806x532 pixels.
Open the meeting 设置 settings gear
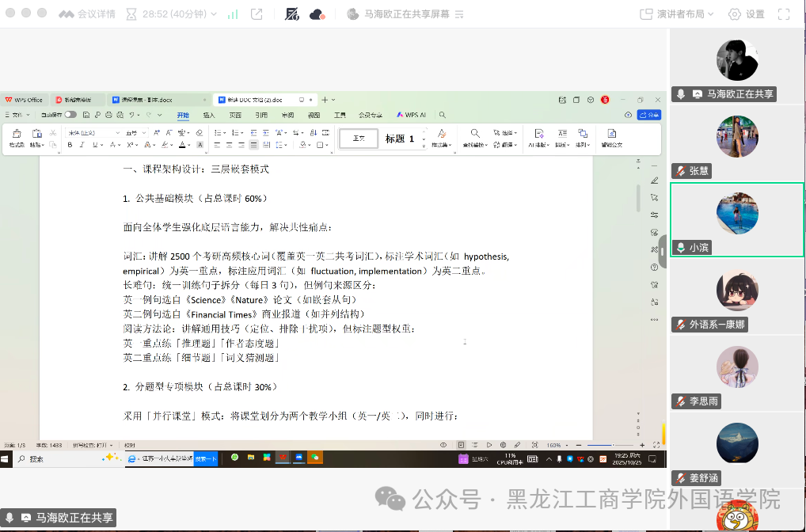coord(747,14)
